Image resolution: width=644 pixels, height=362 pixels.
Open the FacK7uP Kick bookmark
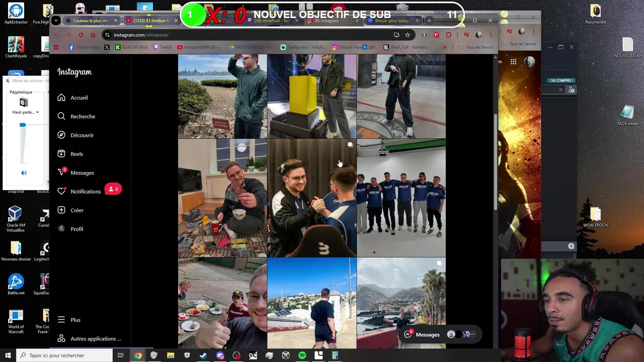131,47
